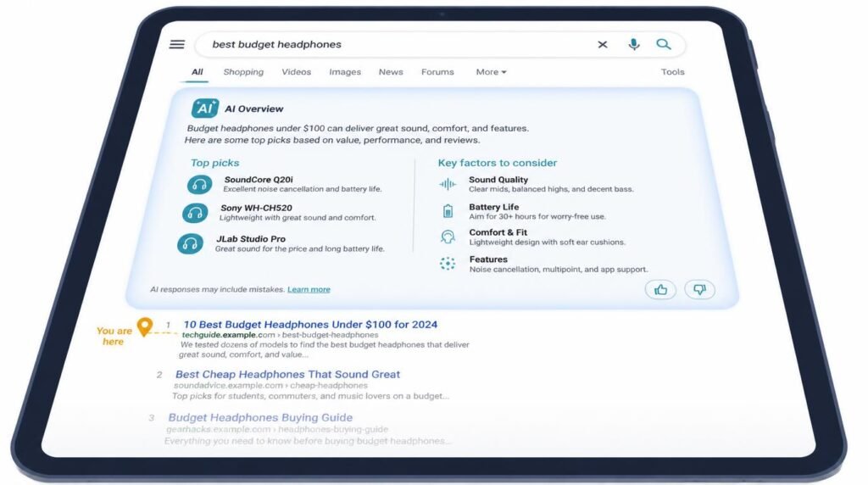Click 'Key factors to consider' heading
Screen dimensions: 868x485
click(x=497, y=163)
